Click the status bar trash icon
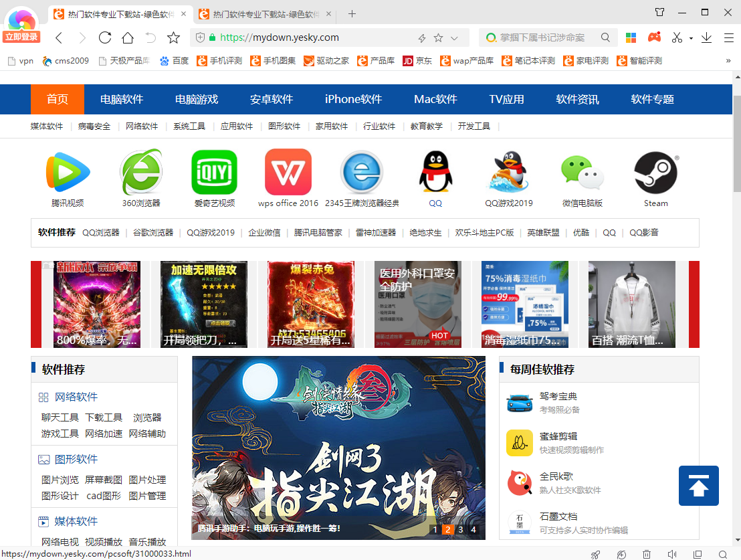741x560 pixels. pyautogui.click(x=647, y=554)
